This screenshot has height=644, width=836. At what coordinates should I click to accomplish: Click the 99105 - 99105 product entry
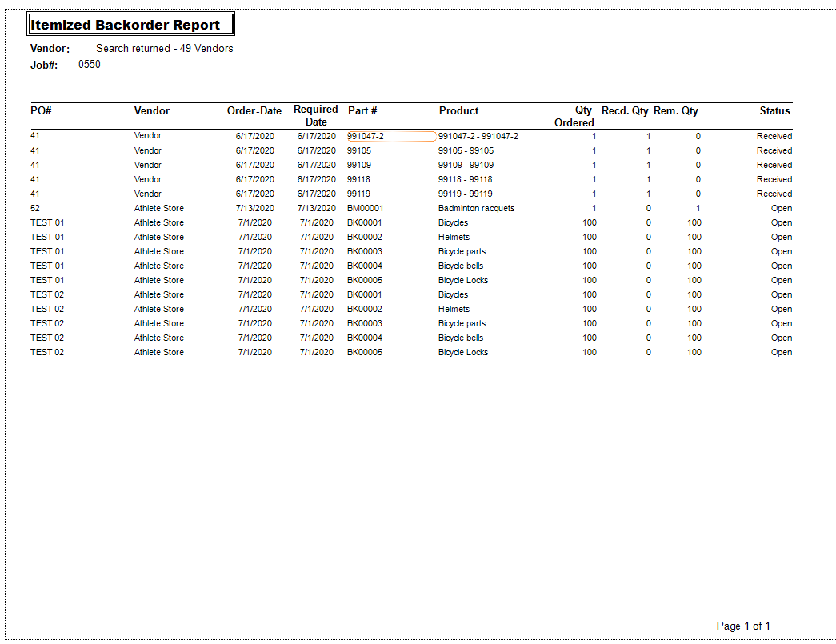click(x=466, y=150)
